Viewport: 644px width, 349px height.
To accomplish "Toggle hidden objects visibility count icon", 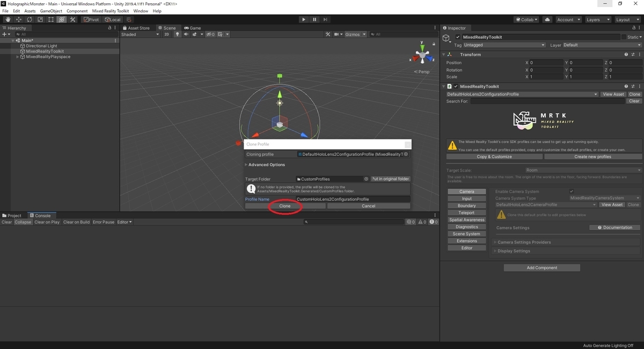I will [209, 34].
